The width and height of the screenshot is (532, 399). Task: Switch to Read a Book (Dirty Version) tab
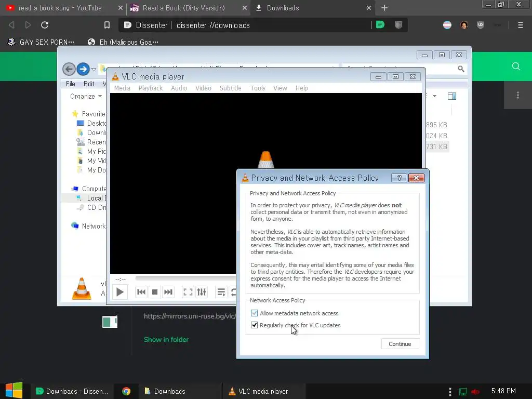pos(183,8)
